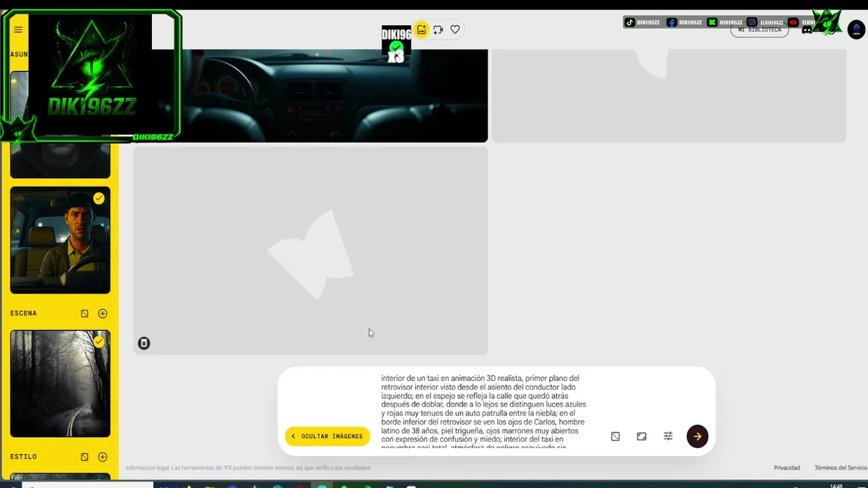Open the hamburger menu
Screen dimensions: 868x488
click(x=18, y=29)
